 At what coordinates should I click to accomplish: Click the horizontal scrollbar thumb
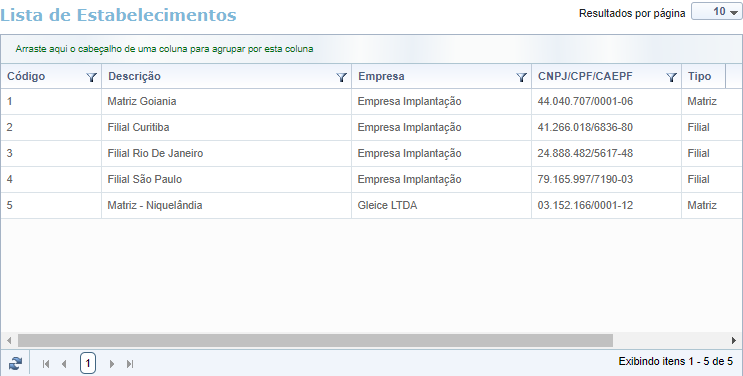315,340
